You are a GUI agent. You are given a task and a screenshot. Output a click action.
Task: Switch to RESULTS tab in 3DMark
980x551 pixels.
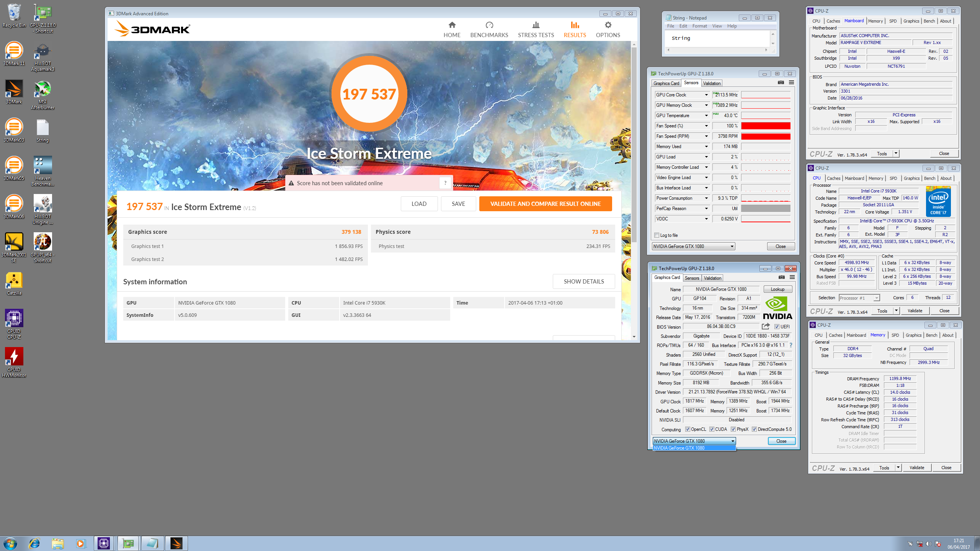point(575,30)
